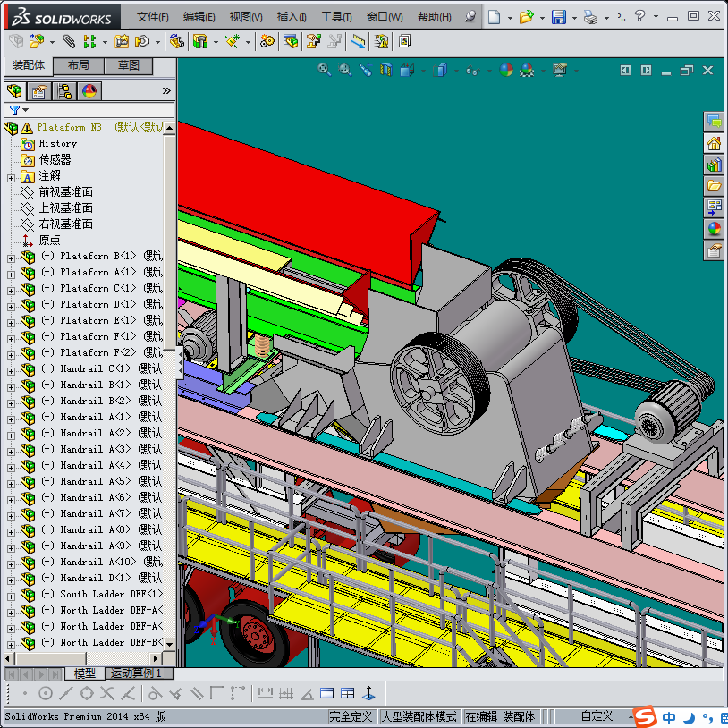Open the ConfigurationManager tab icon
The width and height of the screenshot is (728, 728).
64,90
